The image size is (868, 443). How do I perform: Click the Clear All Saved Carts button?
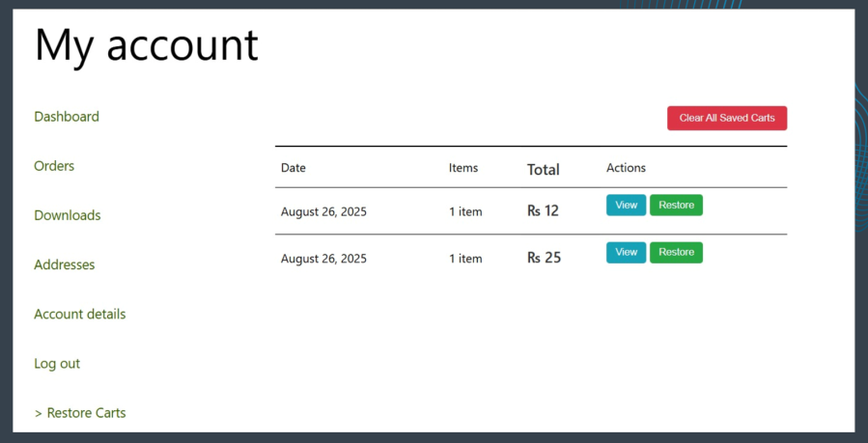[727, 119]
